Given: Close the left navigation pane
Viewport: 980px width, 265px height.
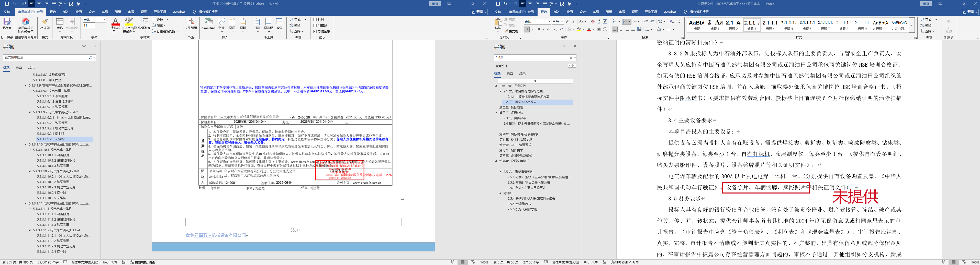Looking at the screenshot, I should tap(95, 46).
